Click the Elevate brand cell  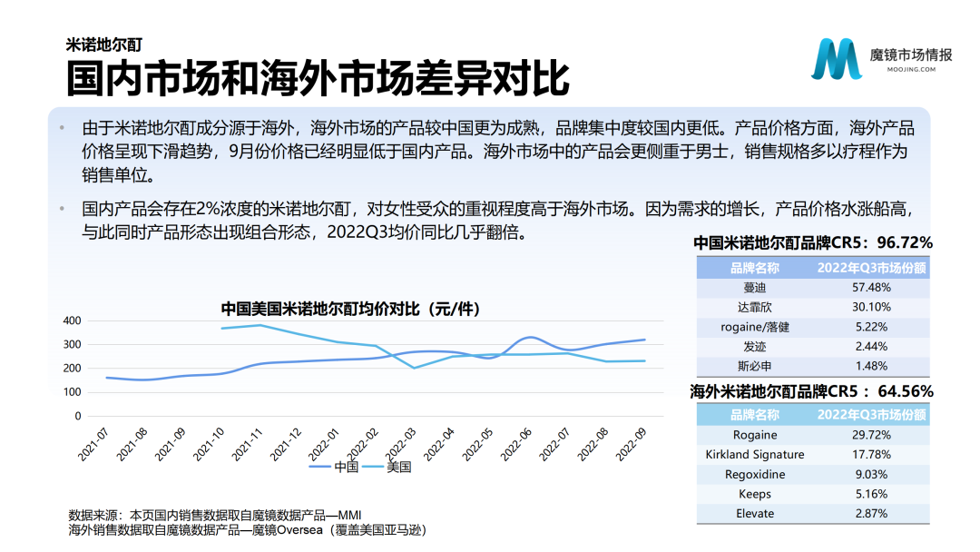[755, 513]
